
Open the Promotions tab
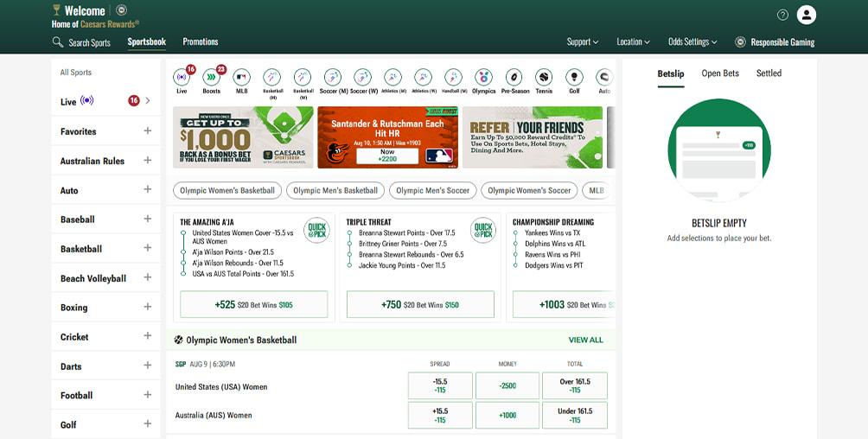(201, 42)
